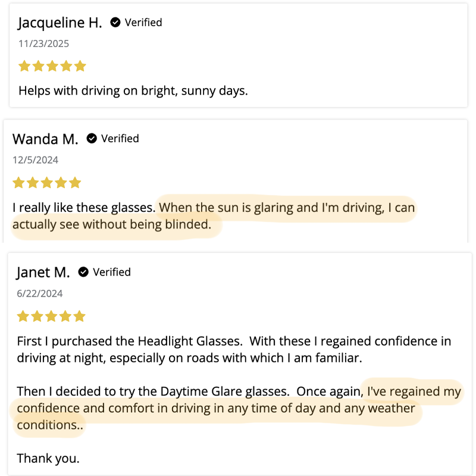The width and height of the screenshot is (476, 476).
Task: Click the review date 12/5/2024
Action: coord(36,160)
